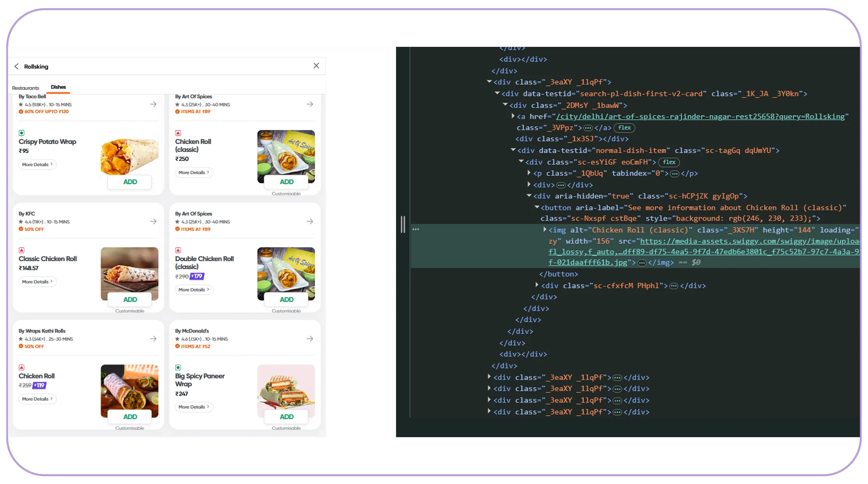Click non-veg indicator on Chicken Roll (classic)
This screenshot has width=868, height=484.
coord(178,133)
